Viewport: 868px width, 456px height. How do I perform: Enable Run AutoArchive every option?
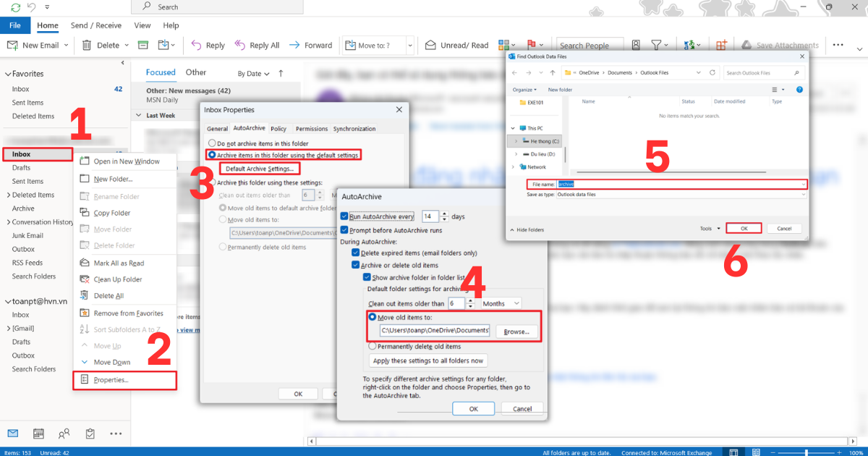click(x=344, y=216)
